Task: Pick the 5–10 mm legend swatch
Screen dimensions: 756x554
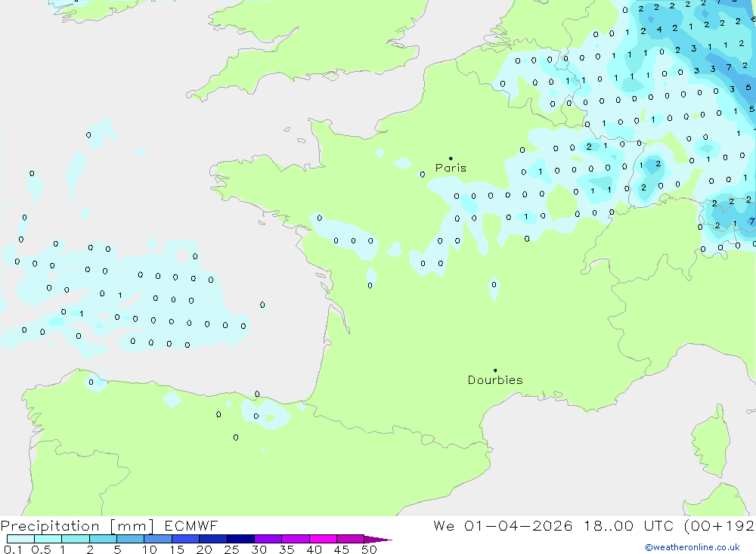Action: 131,539
